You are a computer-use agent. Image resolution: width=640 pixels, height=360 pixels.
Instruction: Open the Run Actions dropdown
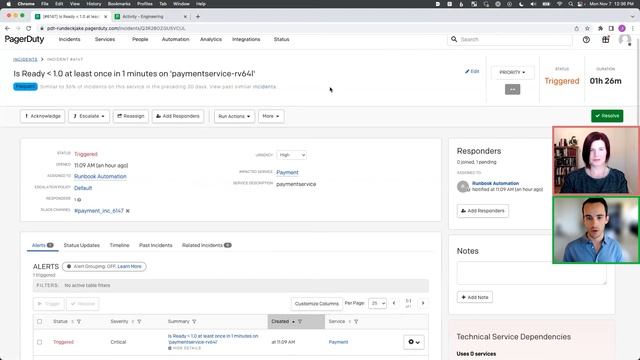coord(234,116)
